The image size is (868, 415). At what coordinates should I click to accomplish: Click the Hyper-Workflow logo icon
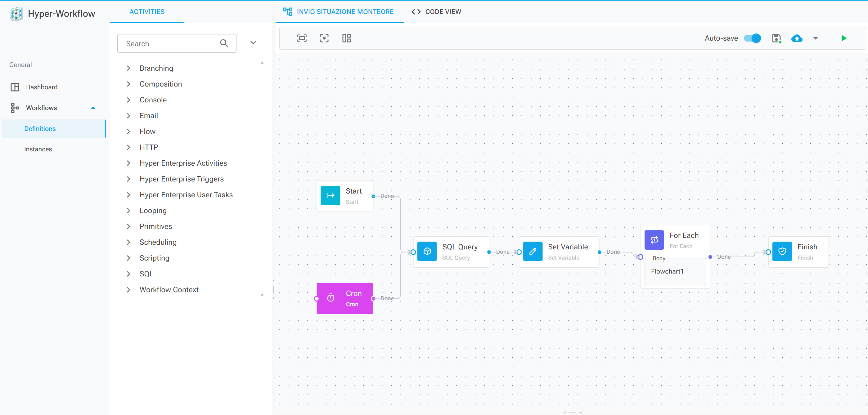16,13
